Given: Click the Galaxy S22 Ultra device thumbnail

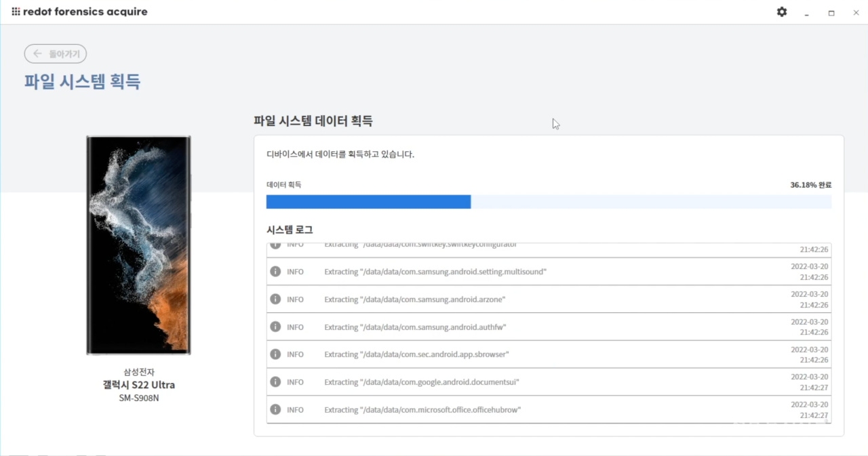Looking at the screenshot, I should pos(138,245).
